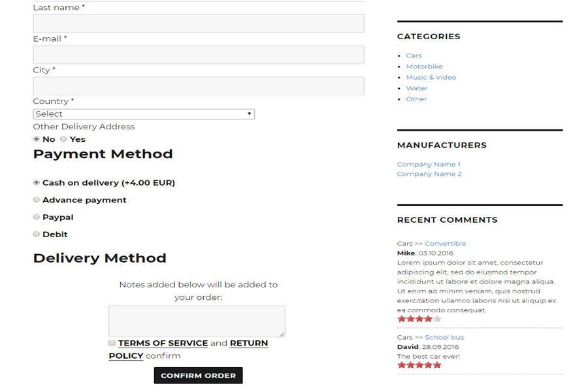
Task: Select the Cash on delivery payment option
Action: 37,183
